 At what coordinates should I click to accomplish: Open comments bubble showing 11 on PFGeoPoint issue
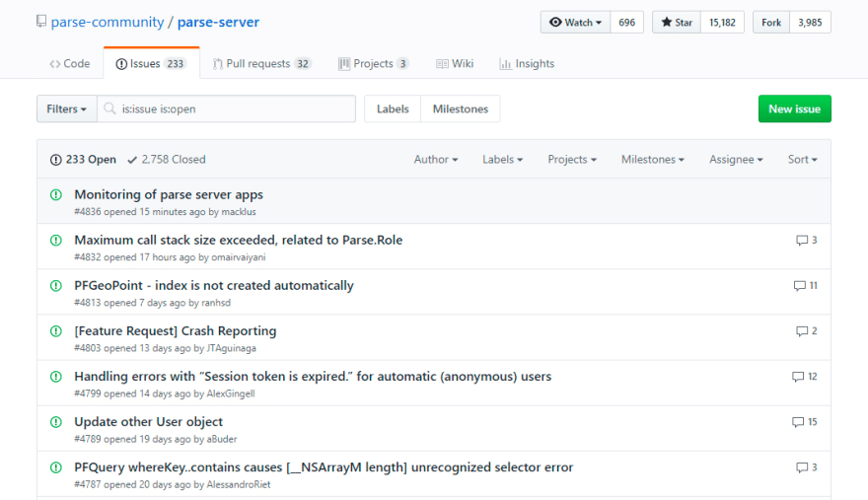[806, 286]
